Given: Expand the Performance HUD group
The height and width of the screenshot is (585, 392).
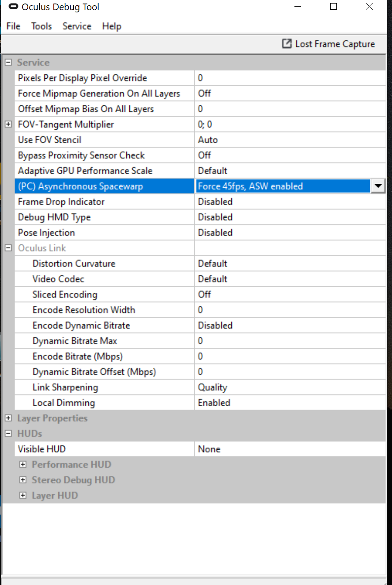Looking at the screenshot, I should [x=23, y=464].
